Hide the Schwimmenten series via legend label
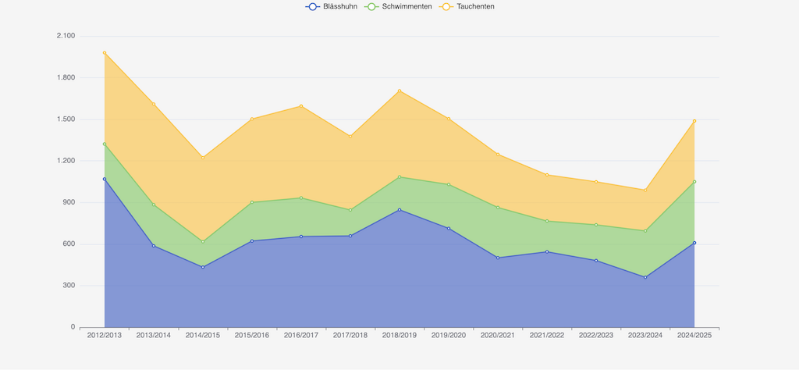Screen dimensions: 799x370 click(407, 7)
